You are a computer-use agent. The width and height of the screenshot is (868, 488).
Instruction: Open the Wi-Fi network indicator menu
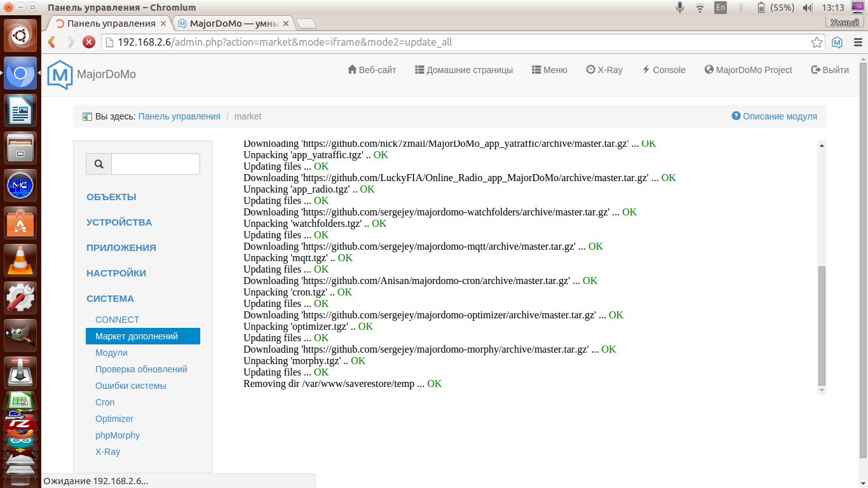tap(700, 8)
